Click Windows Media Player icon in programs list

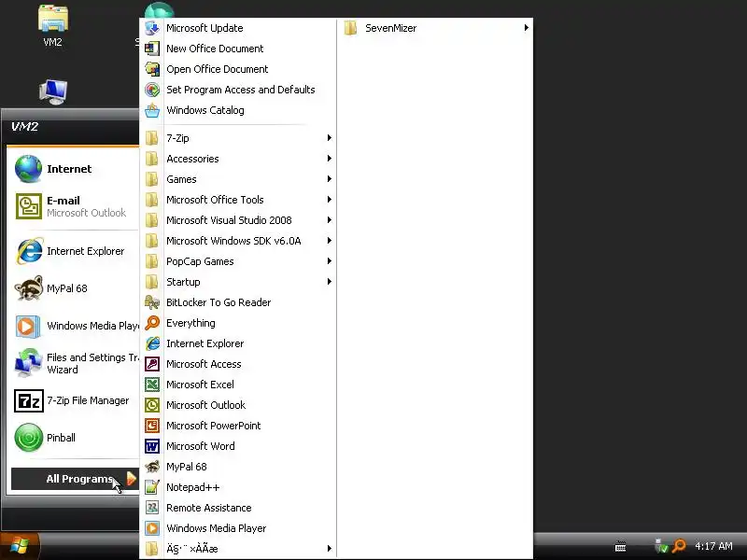[152, 528]
